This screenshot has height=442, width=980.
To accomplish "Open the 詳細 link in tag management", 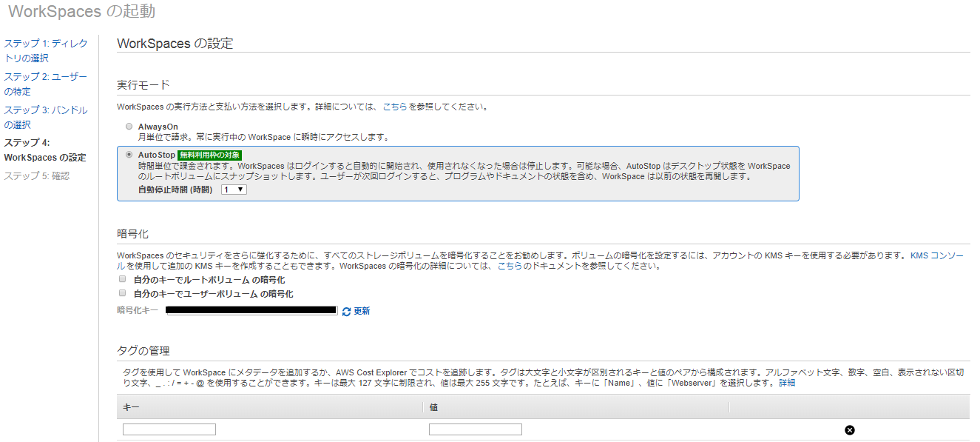I will pyautogui.click(x=787, y=383).
